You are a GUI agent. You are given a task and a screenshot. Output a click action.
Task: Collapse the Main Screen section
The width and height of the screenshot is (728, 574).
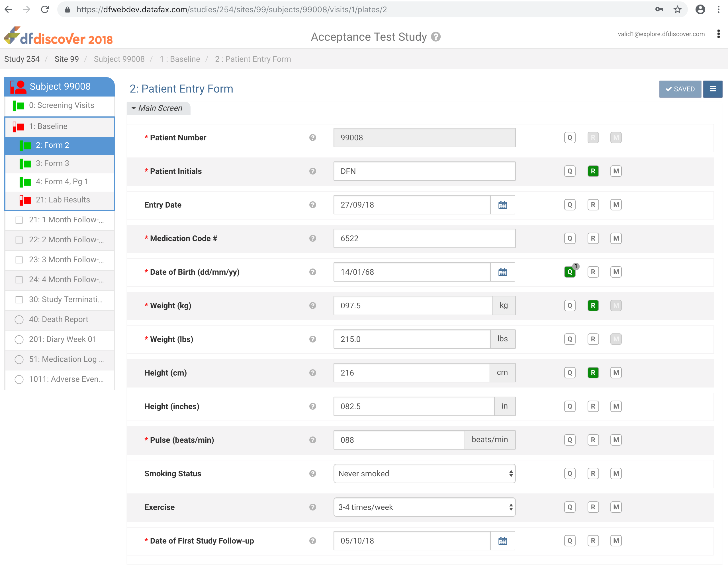(157, 108)
